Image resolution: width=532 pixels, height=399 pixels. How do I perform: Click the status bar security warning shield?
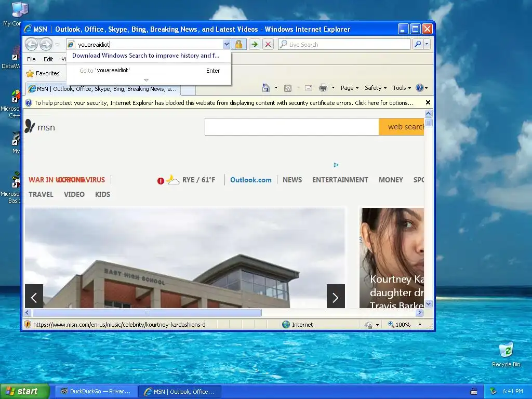pos(28,324)
